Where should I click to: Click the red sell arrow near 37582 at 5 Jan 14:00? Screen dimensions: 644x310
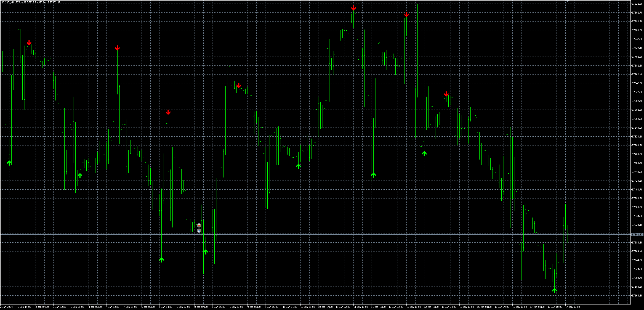[x=168, y=112]
